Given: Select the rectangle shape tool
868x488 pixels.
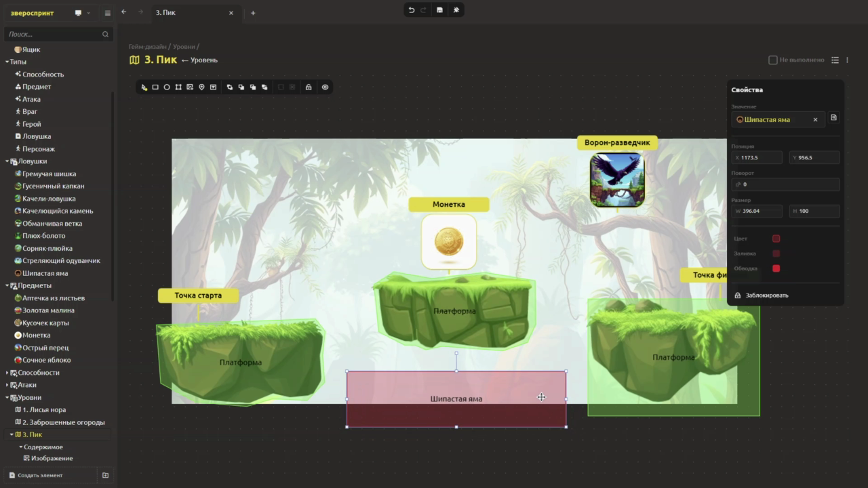Looking at the screenshot, I should point(155,87).
